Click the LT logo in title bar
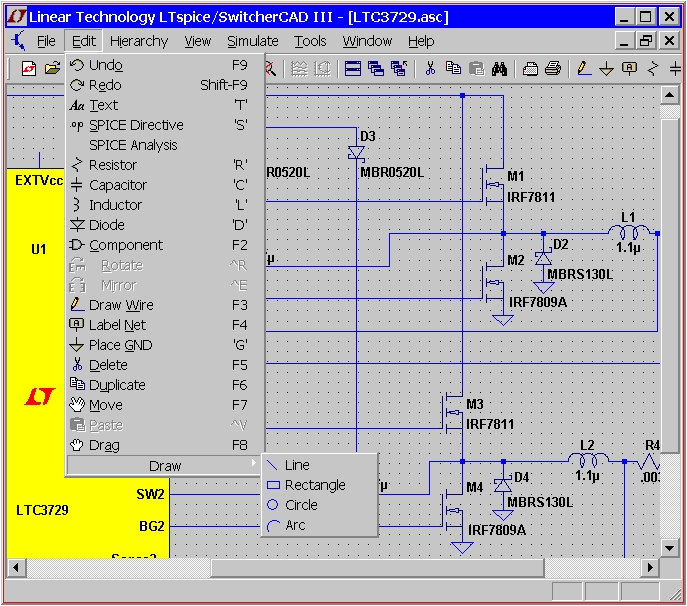The height and width of the screenshot is (606, 687). [17, 17]
